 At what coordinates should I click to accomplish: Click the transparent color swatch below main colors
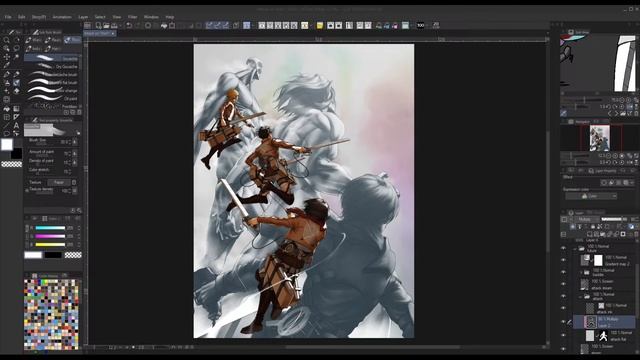point(11,164)
